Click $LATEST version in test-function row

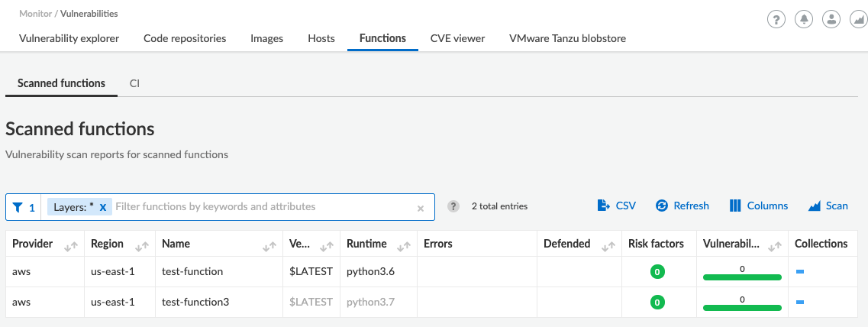coord(311,271)
